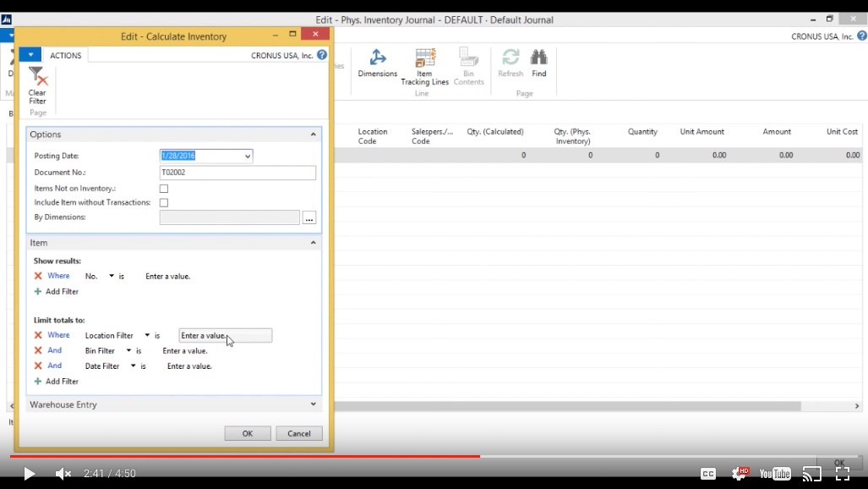Open the No. field selector dropdown
Viewport: 868px width, 489px height.
pyautogui.click(x=112, y=276)
